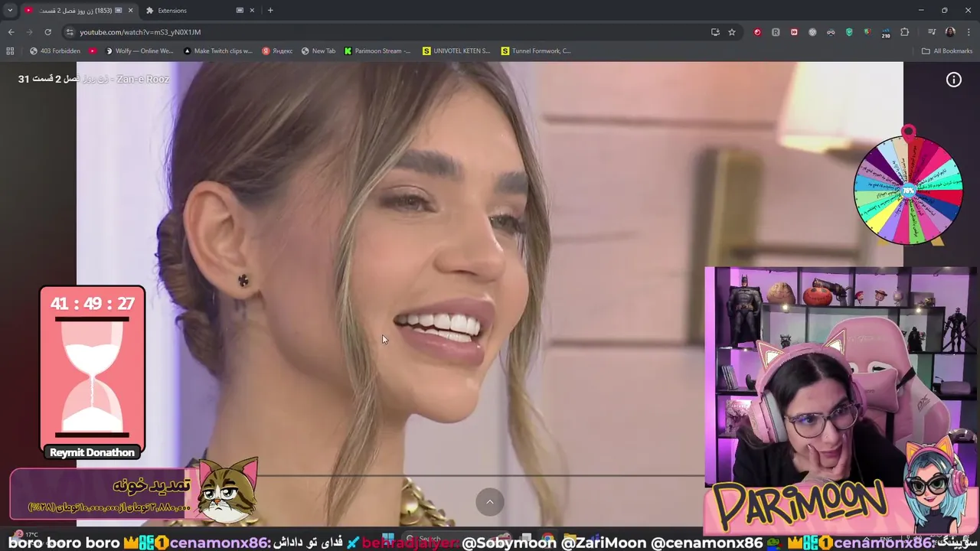The width and height of the screenshot is (980, 551).
Task: Open a new tab with plus button
Action: tap(270, 10)
